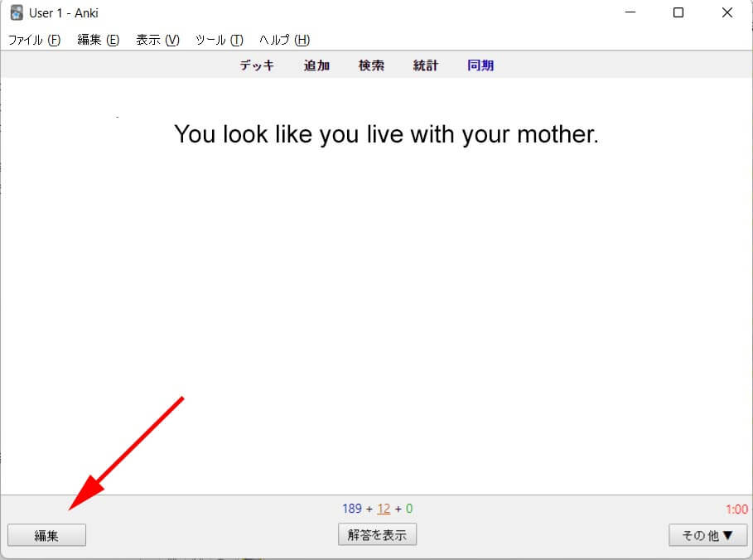
Task: View 統計 statistics
Action: (x=426, y=65)
